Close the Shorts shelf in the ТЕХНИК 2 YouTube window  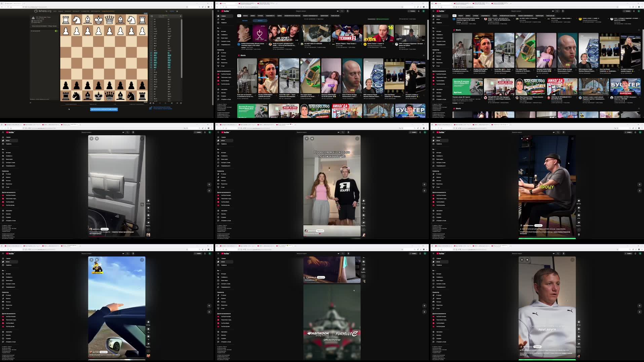coord(424,55)
